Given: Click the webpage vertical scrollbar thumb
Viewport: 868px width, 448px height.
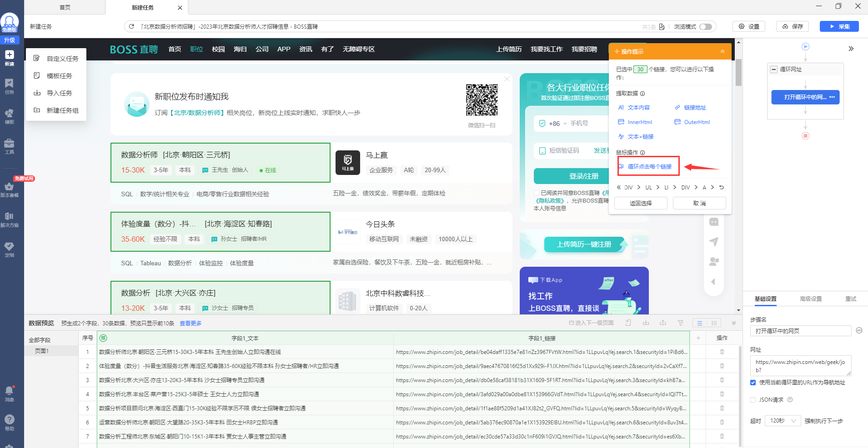Looking at the screenshot, I should point(738,73).
